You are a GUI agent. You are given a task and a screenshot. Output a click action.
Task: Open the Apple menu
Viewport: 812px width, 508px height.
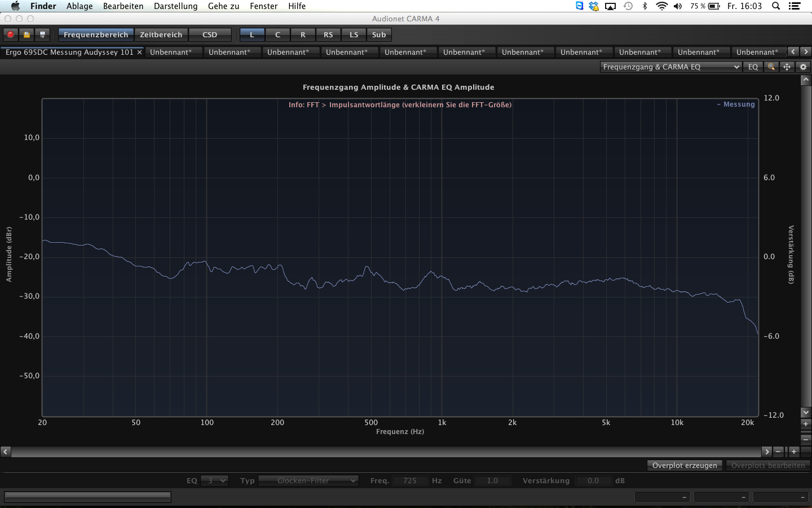tap(15, 6)
